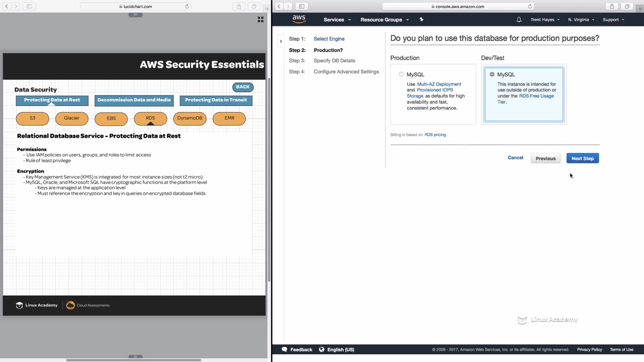Click the Lucidchart horizontal scrollbar
Viewport: 644px width, 362px height.
(133, 360)
